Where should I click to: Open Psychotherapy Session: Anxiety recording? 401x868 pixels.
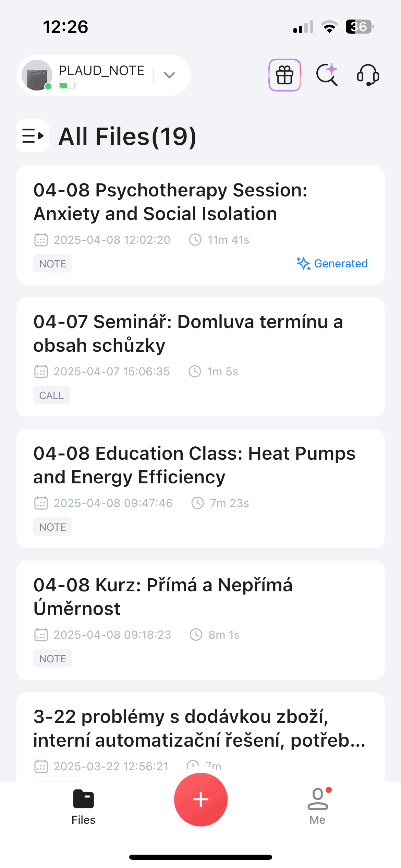click(x=170, y=202)
